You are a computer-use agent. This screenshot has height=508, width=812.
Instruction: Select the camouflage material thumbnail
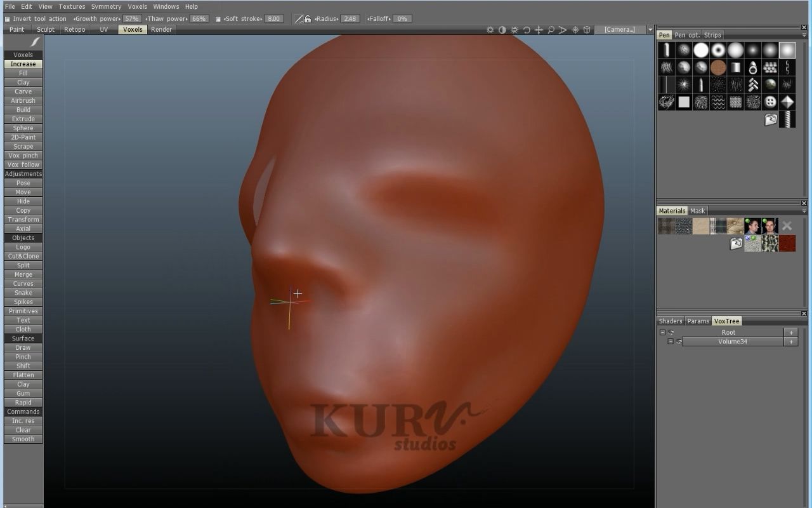coord(770,243)
